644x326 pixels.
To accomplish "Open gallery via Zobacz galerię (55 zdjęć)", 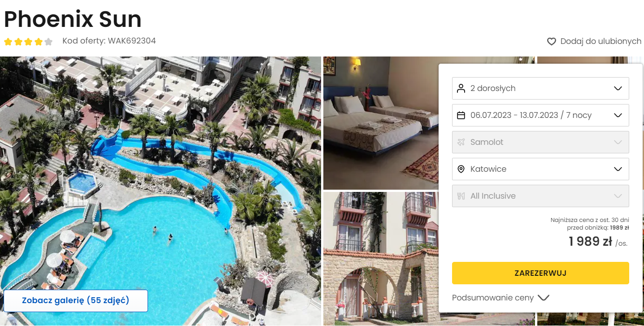I will tap(76, 301).
